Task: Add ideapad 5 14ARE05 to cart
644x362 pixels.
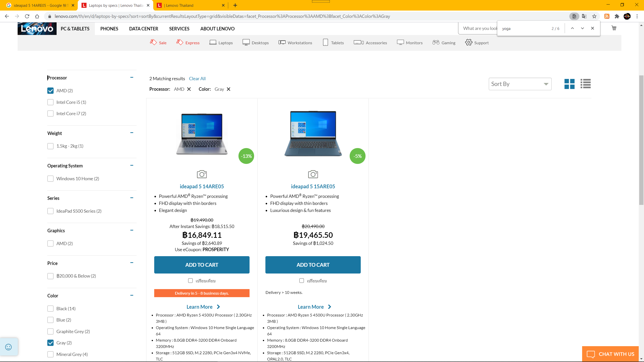Action: click(x=202, y=265)
